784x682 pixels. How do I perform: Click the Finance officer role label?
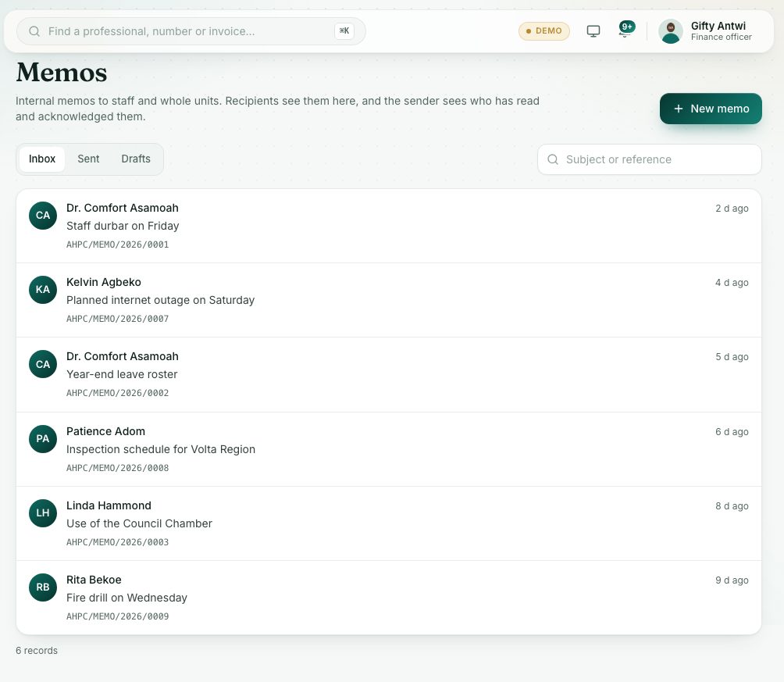pos(721,37)
